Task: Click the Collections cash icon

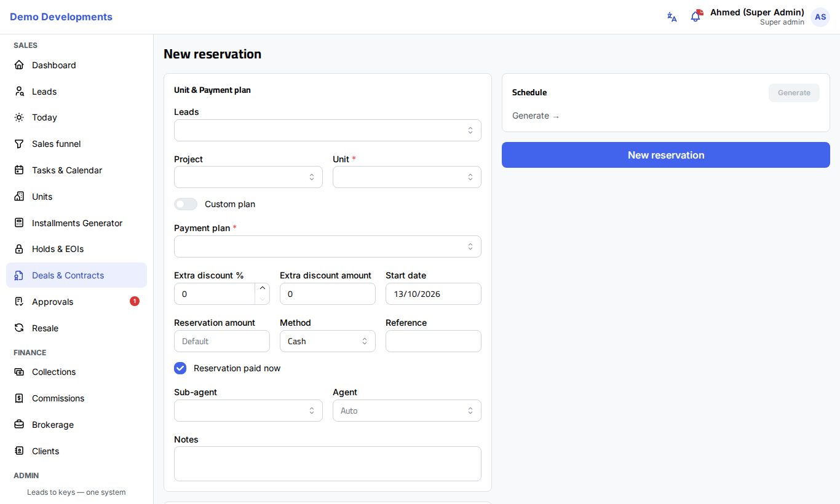Action: point(19,372)
